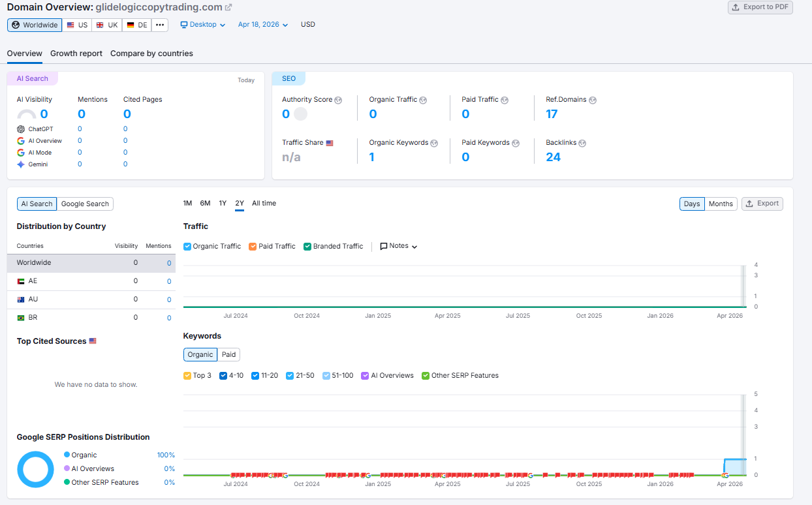The height and width of the screenshot is (505, 812).
Task: Click the AI Visibility gauge icon
Action: click(27, 115)
